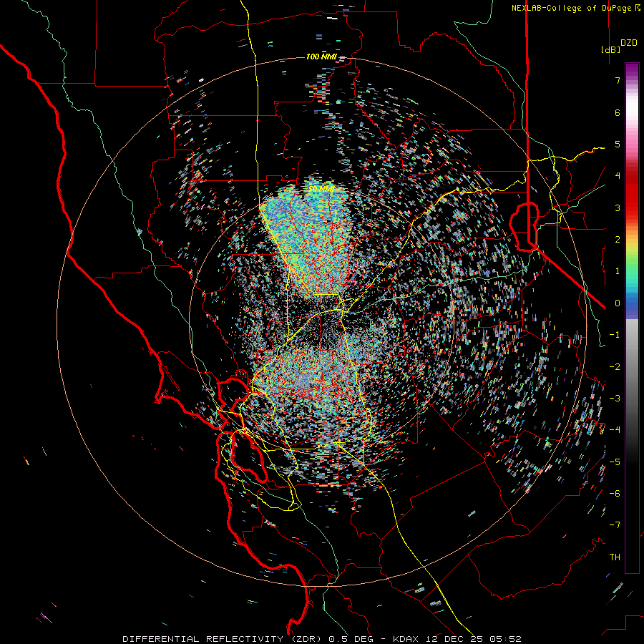Click the KDAX 12 DEC 25 05:52 timestamp
Image resolution: width=644 pixels, height=644 pixels.
(457, 639)
